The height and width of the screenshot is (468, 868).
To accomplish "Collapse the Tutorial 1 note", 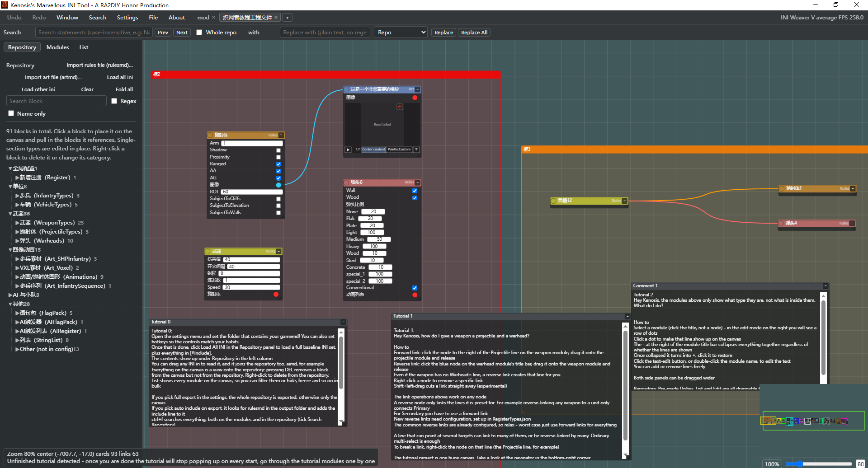I will pyautogui.click(x=627, y=316).
